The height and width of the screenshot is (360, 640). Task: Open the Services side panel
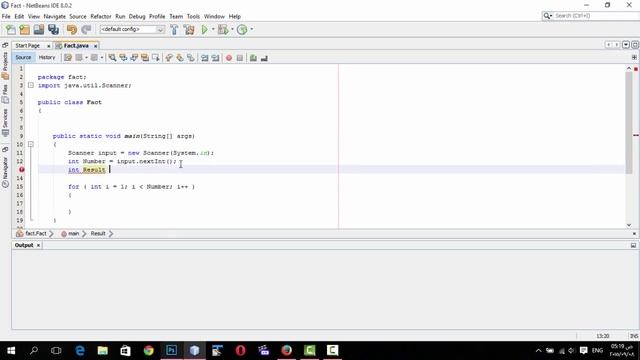tap(5, 122)
